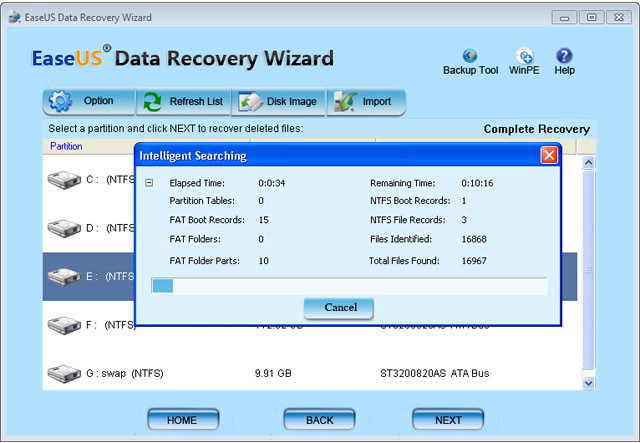
Task: Click the F : (NTFS) partition label
Action: (x=111, y=325)
